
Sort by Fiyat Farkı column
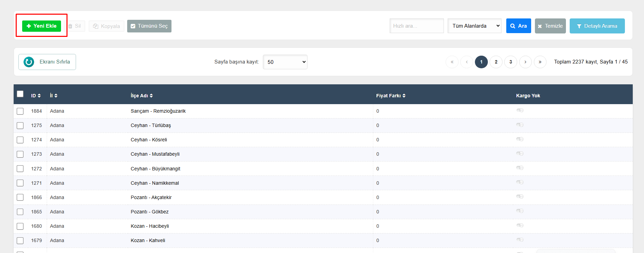tap(404, 96)
